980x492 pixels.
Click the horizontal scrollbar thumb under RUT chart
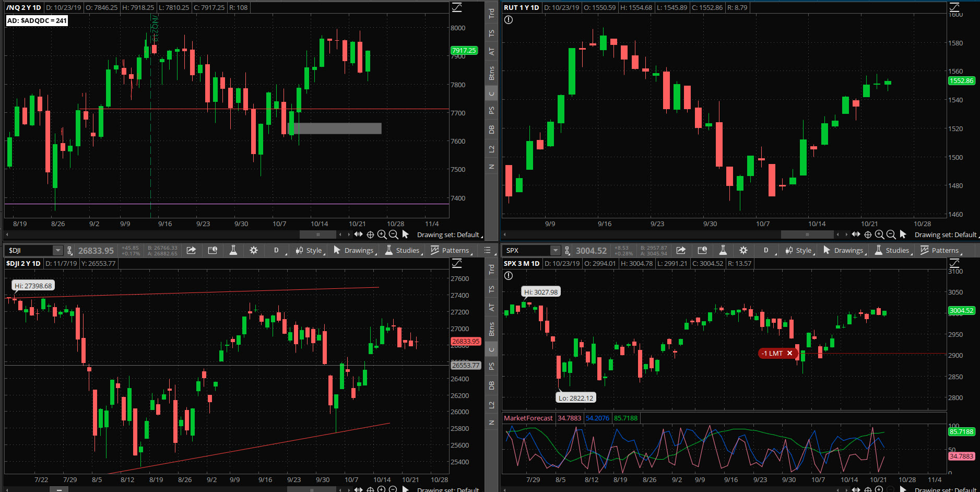click(807, 235)
